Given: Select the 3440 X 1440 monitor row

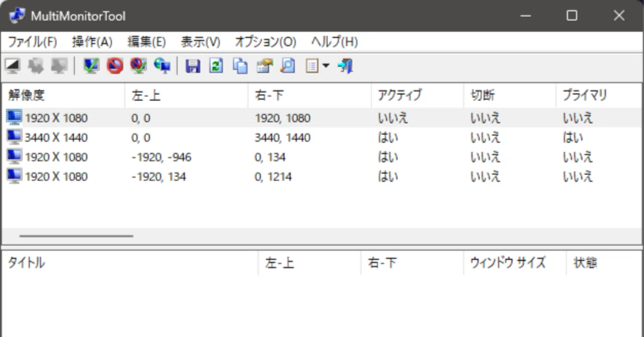Looking at the screenshot, I should (322, 137).
